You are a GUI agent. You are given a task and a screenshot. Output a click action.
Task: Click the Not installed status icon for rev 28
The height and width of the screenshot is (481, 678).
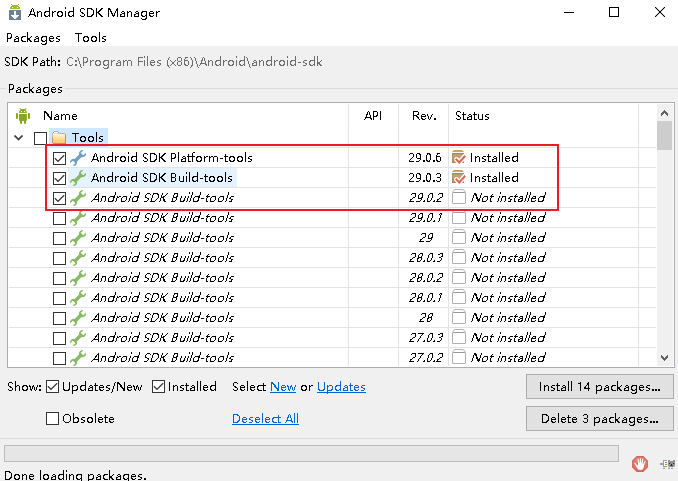[458, 317]
